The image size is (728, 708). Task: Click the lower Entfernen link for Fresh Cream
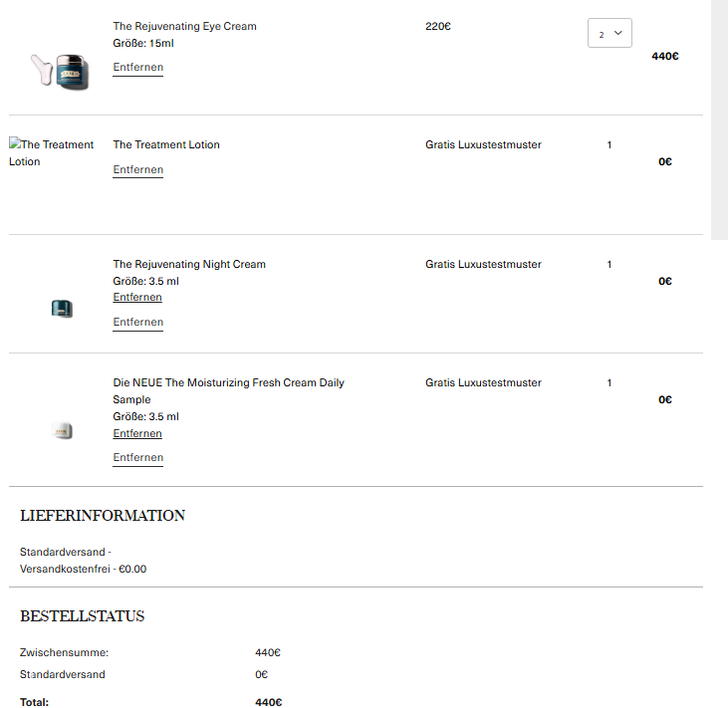tap(137, 458)
